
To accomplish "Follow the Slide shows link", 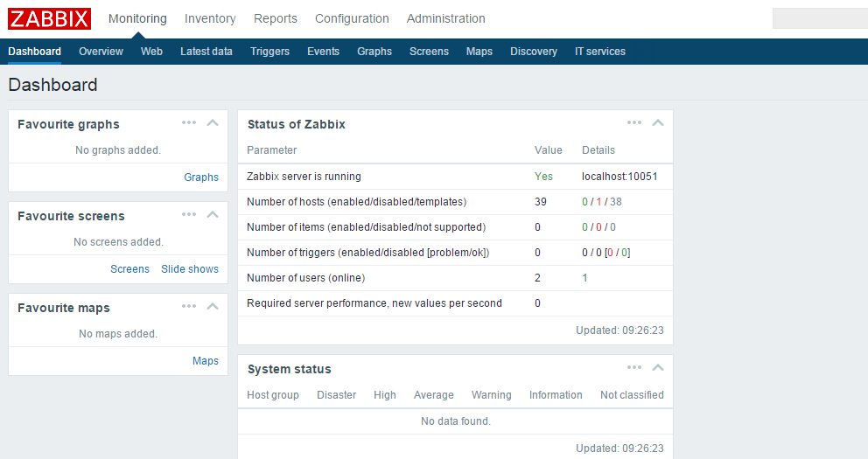I will pyautogui.click(x=190, y=268).
